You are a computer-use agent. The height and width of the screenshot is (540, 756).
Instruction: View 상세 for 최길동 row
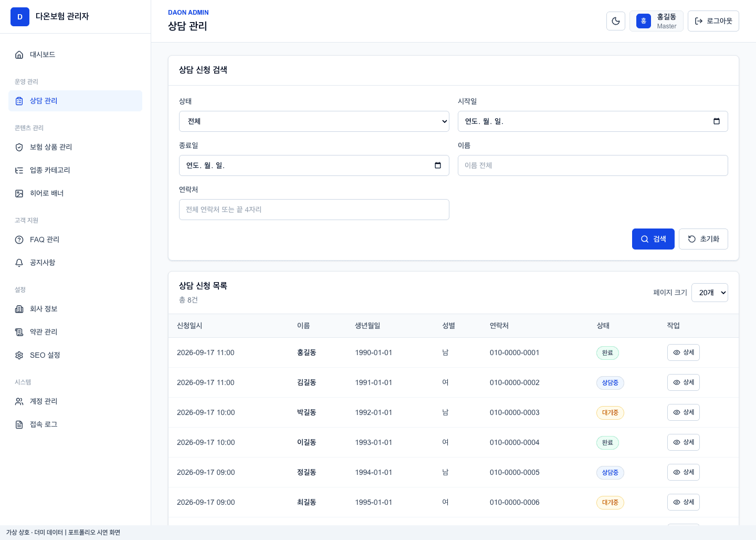pos(683,502)
